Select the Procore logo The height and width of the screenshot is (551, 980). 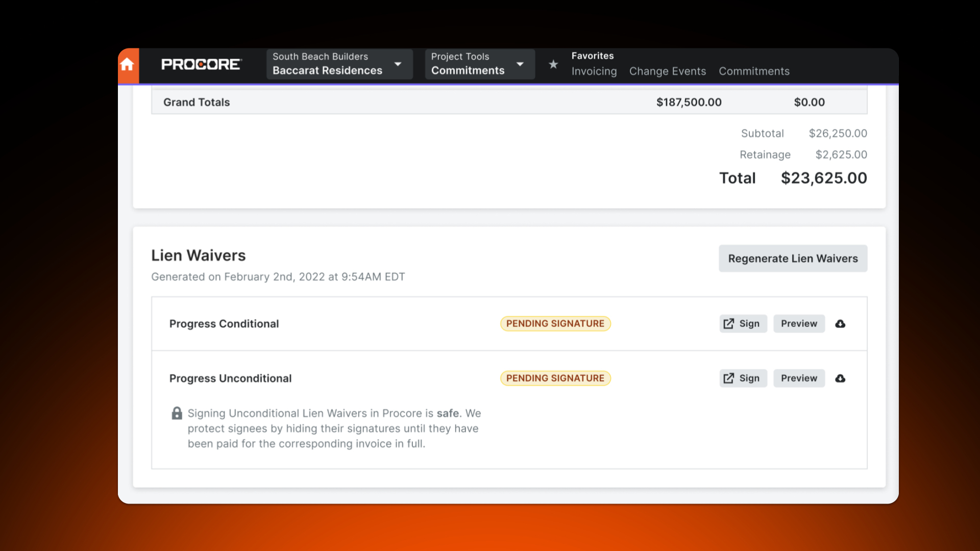click(x=201, y=64)
